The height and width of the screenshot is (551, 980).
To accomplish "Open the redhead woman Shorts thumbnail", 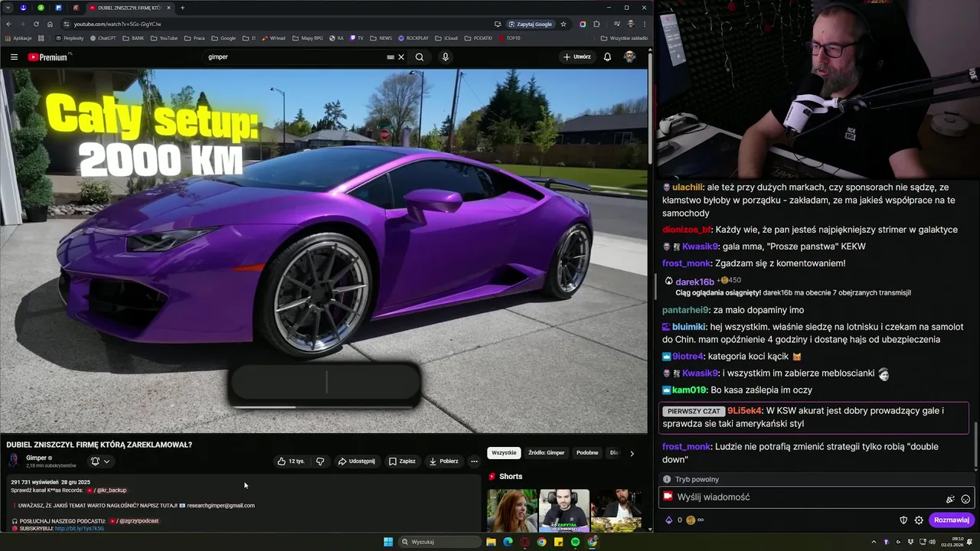I will (512, 510).
